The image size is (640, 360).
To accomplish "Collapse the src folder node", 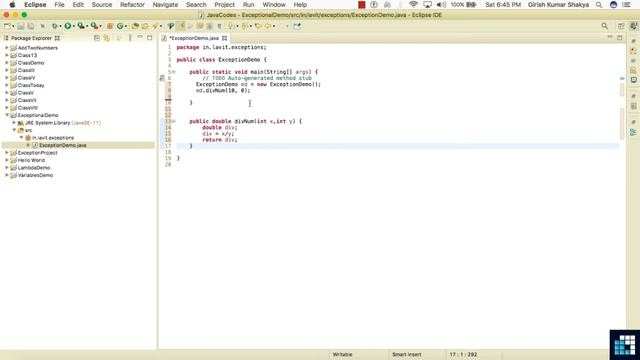I will (14, 130).
